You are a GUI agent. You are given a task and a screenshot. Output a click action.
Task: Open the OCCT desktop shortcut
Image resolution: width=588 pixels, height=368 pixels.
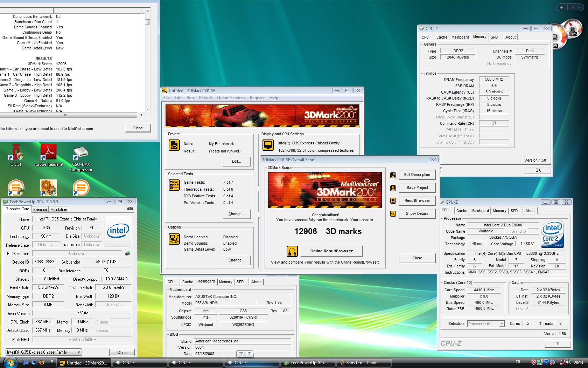click(16, 155)
